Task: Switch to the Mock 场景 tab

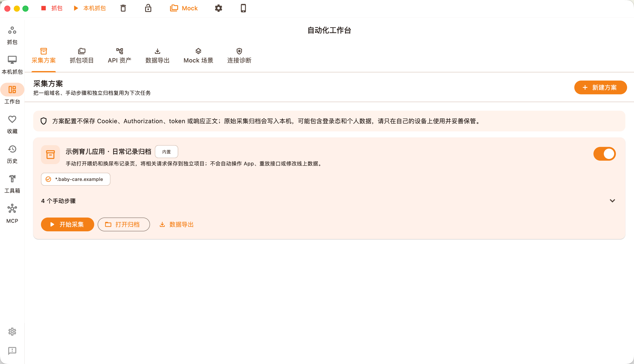Action: pos(198,56)
